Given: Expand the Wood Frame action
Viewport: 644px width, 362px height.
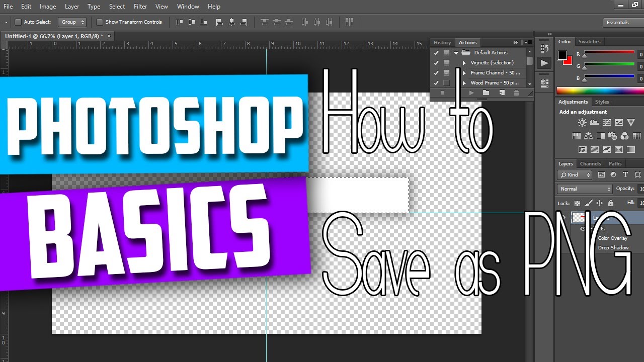Looking at the screenshot, I should point(464,83).
